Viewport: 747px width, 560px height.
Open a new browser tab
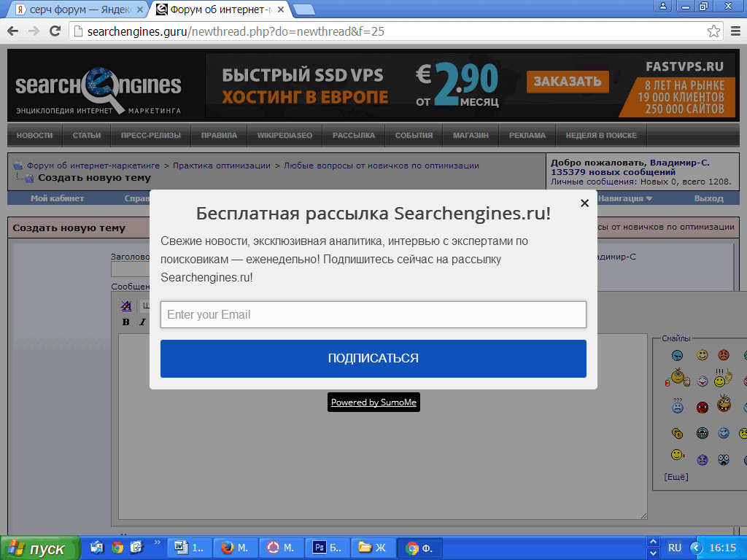tap(303, 9)
